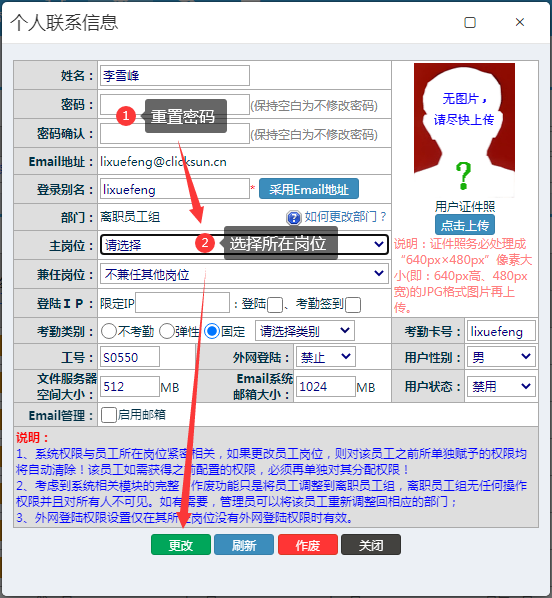Open the 请选择类别 dropdown
Screen dimensions: 552x598
point(305,331)
